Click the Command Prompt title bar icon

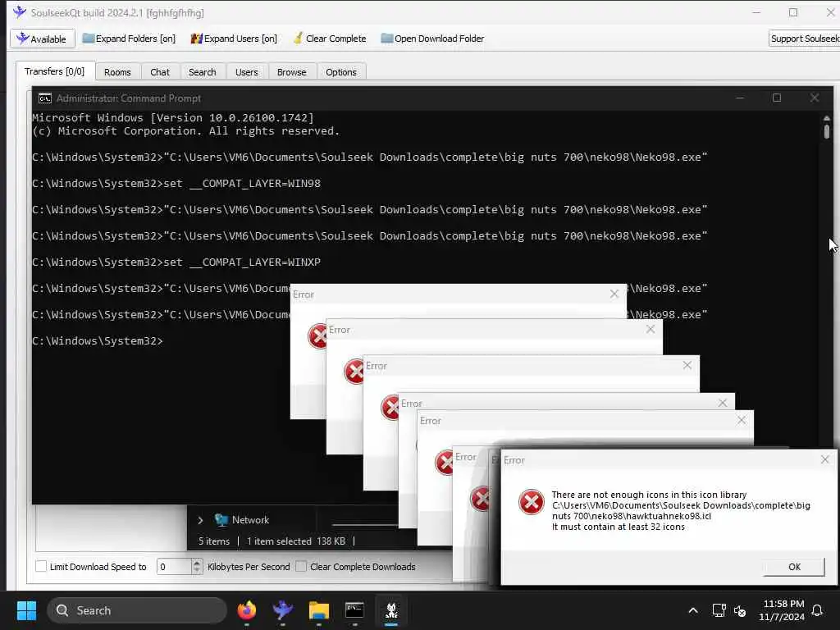pyautogui.click(x=45, y=98)
